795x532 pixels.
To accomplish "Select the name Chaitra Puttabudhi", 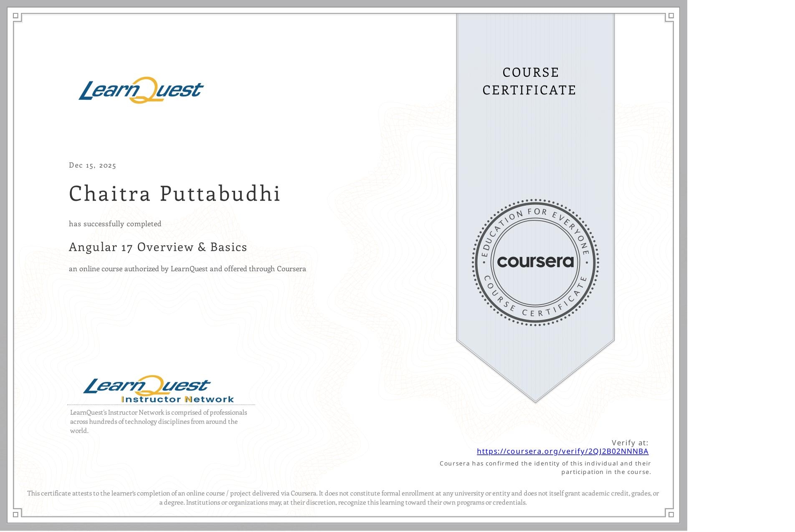I will click(x=175, y=194).
